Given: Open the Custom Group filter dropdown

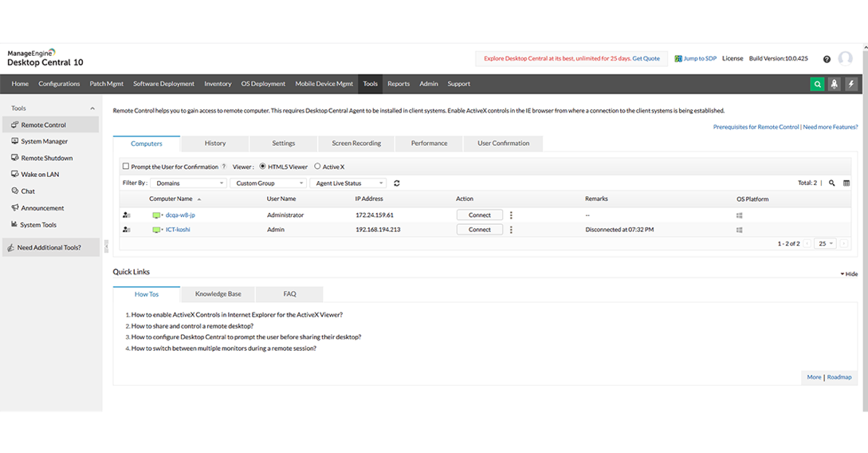Looking at the screenshot, I should pos(269,183).
